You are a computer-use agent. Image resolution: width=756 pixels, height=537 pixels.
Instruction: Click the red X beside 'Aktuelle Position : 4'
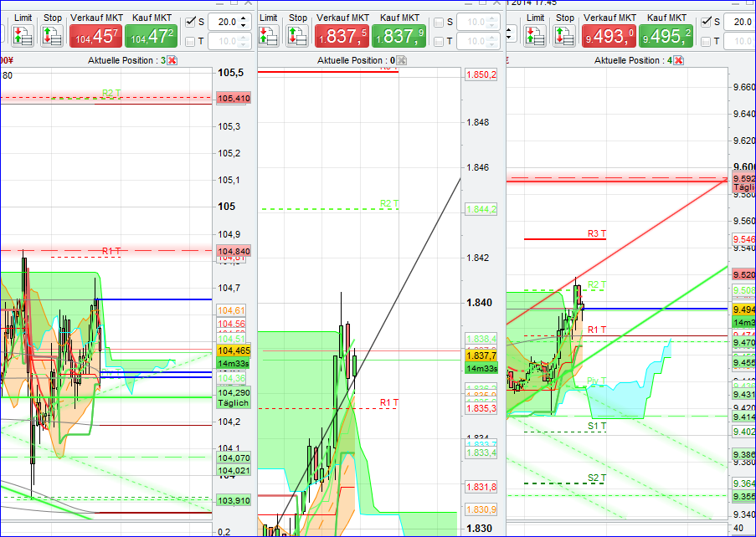coord(678,60)
